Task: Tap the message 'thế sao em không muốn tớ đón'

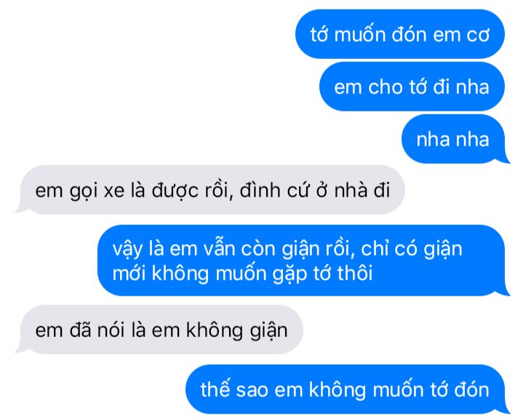Action: [x=348, y=389]
